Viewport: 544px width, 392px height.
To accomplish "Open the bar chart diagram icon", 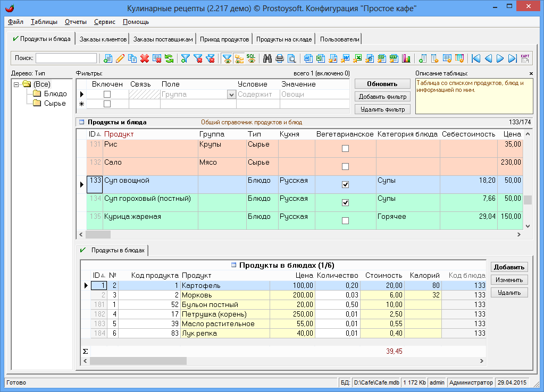I will pyautogui.click(x=407, y=58).
